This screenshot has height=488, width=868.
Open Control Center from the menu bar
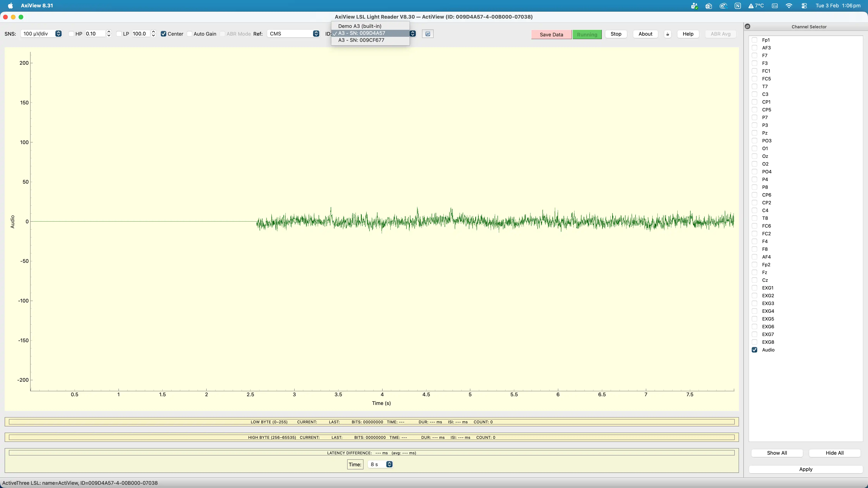(804, 6)
